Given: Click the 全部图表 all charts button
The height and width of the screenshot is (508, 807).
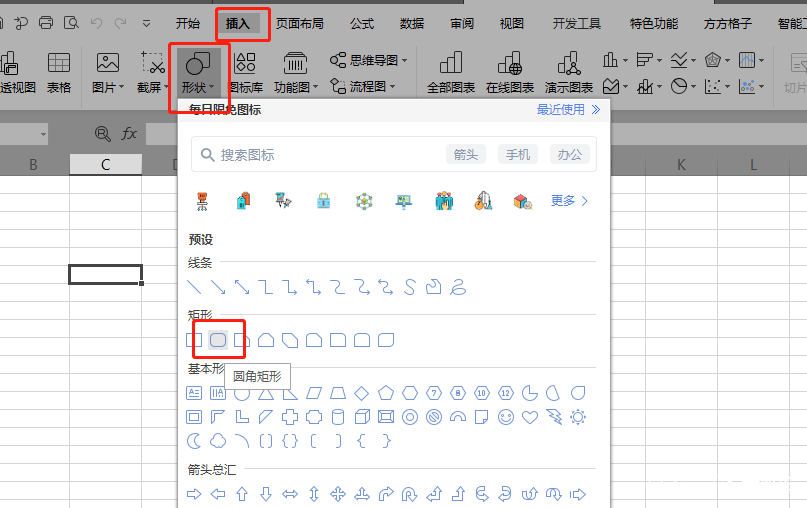Looking at the screenshot, I should (x=451, y=73).
